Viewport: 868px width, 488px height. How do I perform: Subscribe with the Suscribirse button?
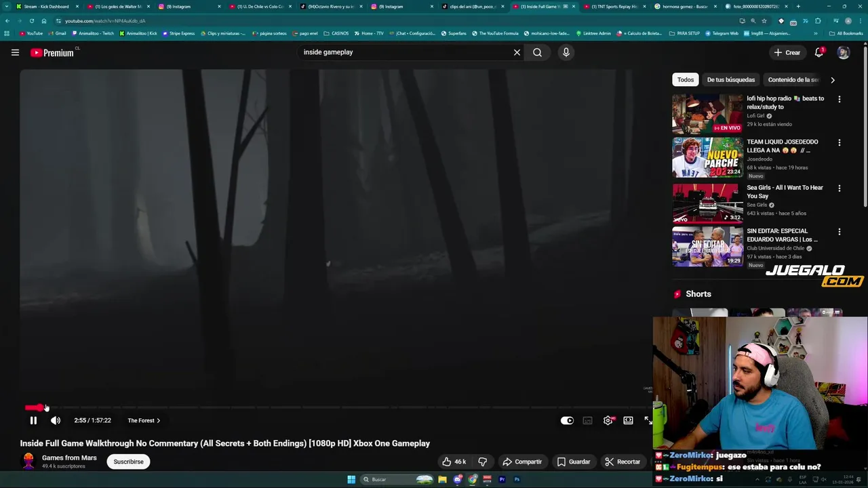point(128,462)
